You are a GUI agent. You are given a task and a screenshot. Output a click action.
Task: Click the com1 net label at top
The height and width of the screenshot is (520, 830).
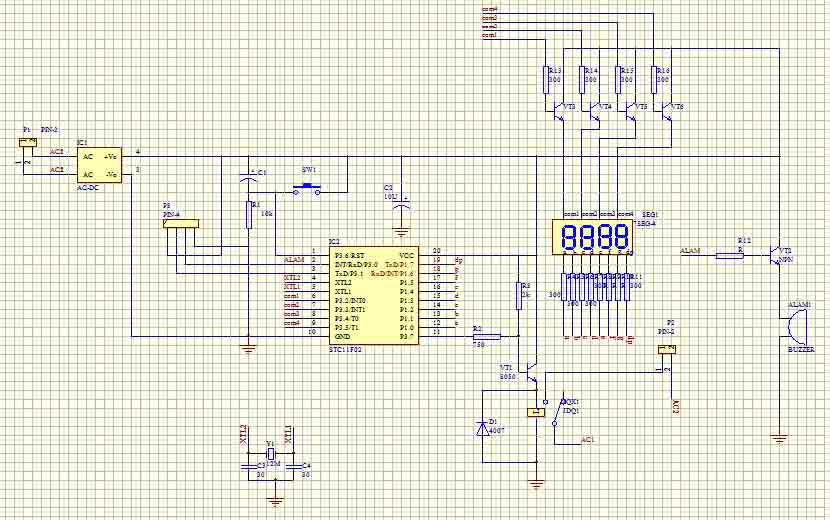(x=490, y=35)
